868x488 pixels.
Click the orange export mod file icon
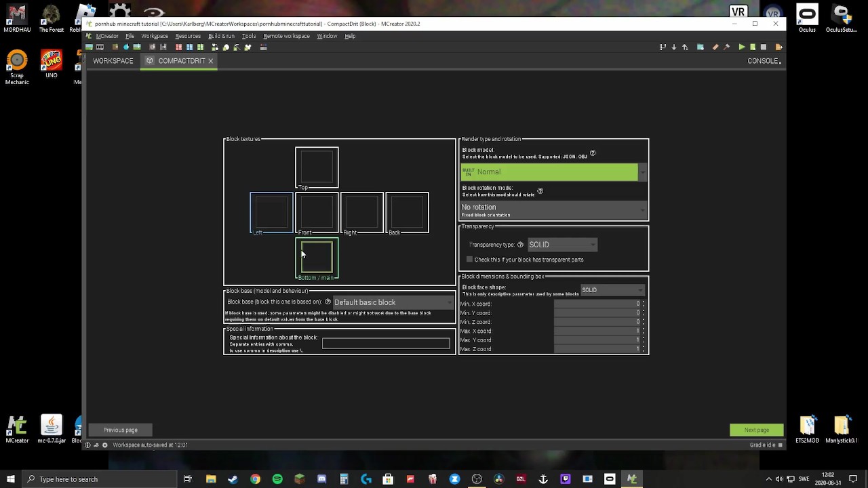[778, 47]
